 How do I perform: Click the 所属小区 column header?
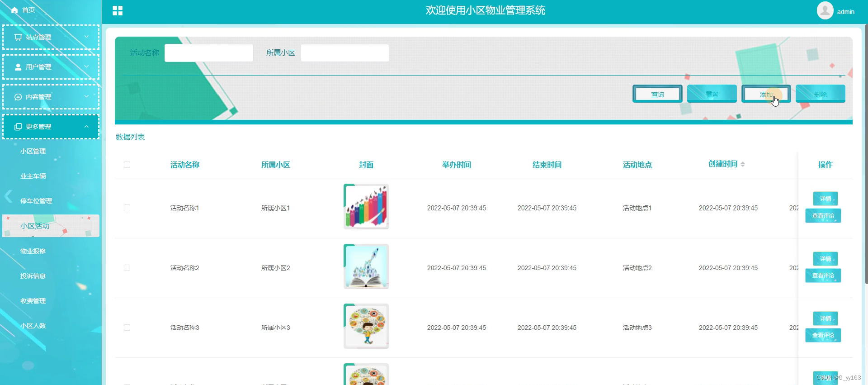point(276,165)
